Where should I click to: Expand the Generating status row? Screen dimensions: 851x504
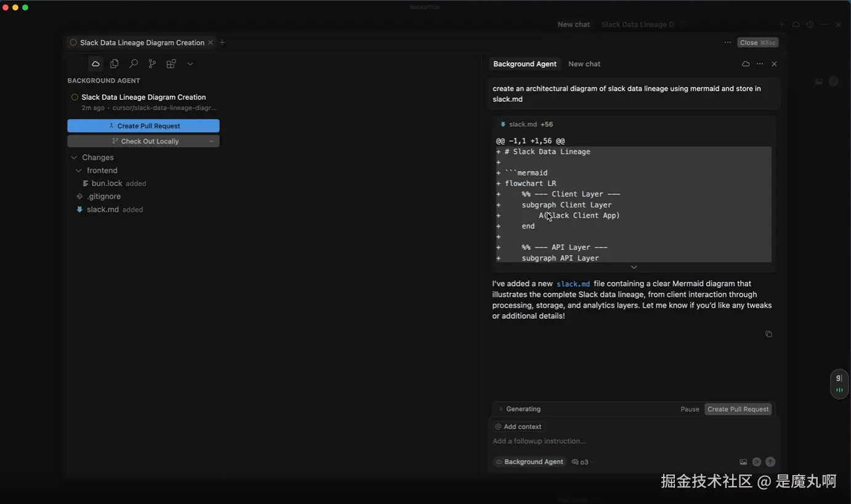point(520,409)
